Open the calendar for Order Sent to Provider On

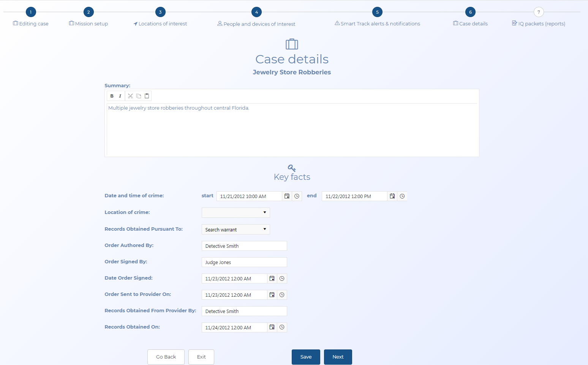click(272, 294)
